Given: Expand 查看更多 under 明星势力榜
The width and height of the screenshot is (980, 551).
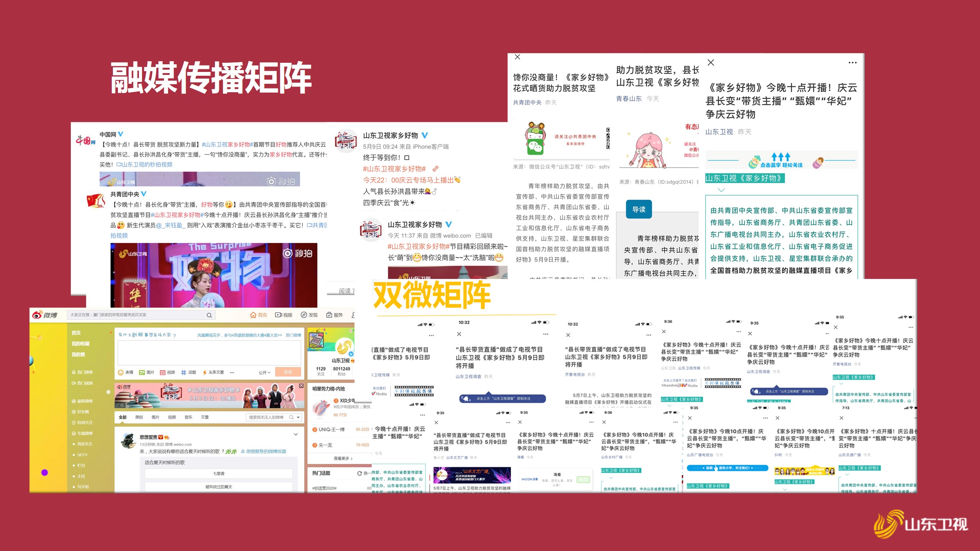Looking at the screenshot, I should [343, 458].
